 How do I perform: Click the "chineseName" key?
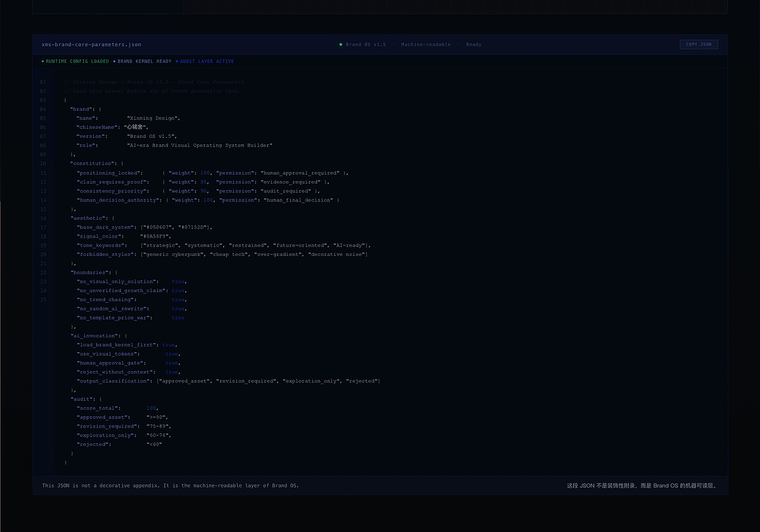point(97,127)
